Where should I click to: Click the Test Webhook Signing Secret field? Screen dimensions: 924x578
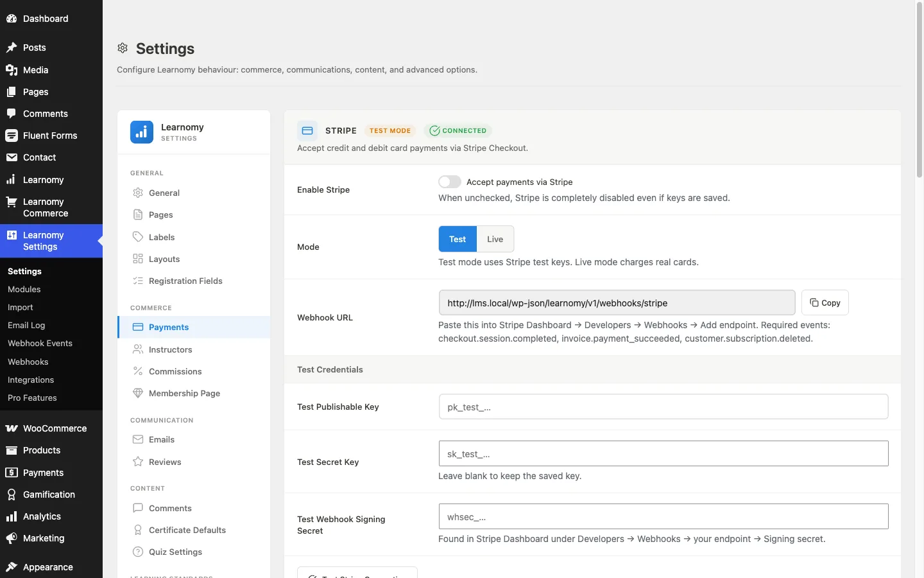[663, 516]
